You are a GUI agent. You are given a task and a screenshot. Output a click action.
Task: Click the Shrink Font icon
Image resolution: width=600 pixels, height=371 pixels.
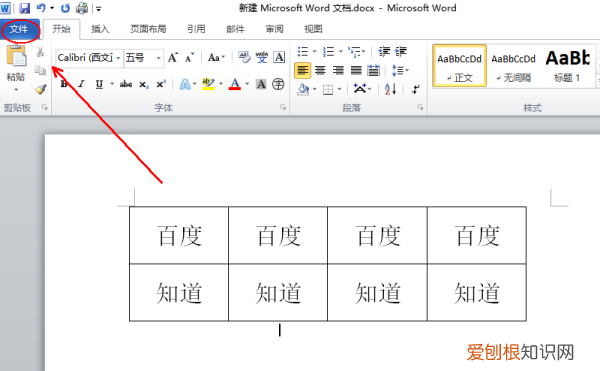pyautogui.click(x=189, y=58)
